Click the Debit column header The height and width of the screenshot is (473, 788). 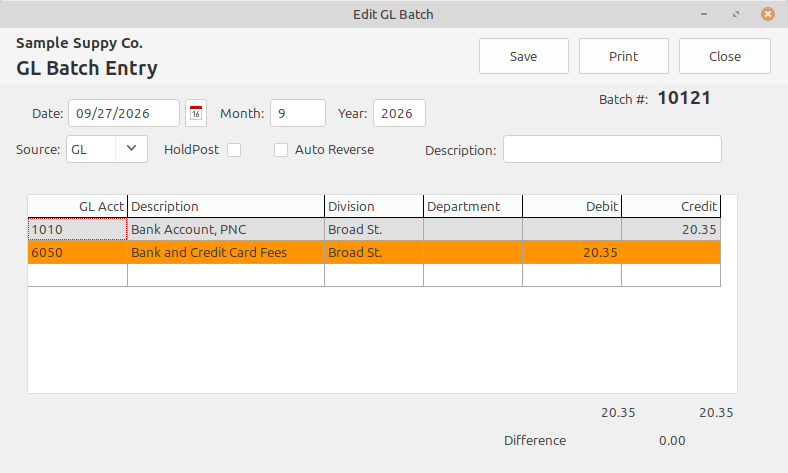tap(572, 207)
